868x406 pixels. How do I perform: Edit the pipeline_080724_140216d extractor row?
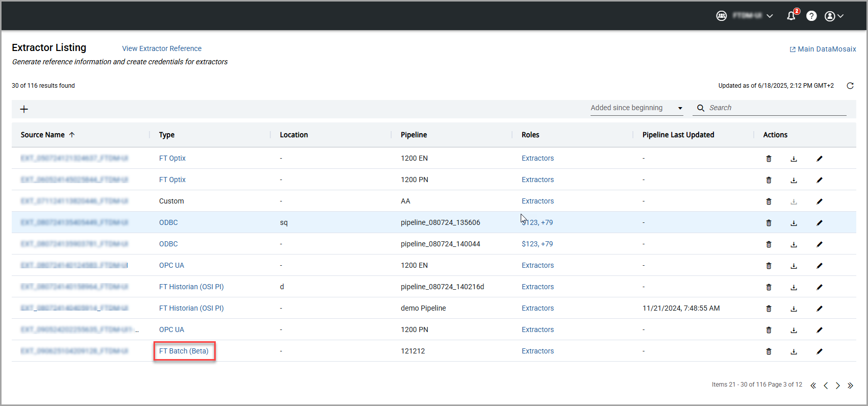[x=819, y=287]
